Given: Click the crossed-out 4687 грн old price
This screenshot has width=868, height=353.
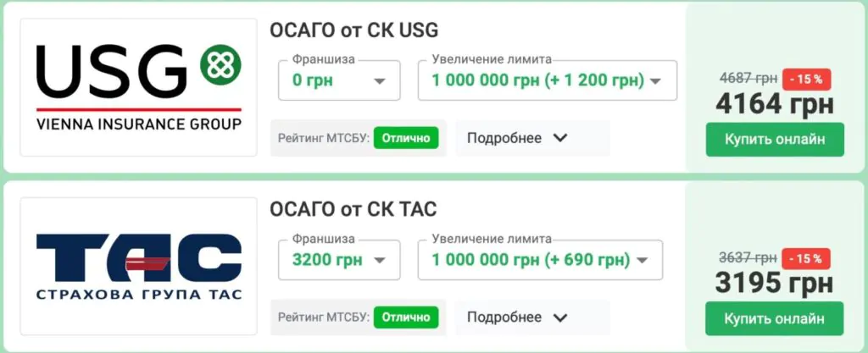Looking at the screenshot, I should point(748,79).
